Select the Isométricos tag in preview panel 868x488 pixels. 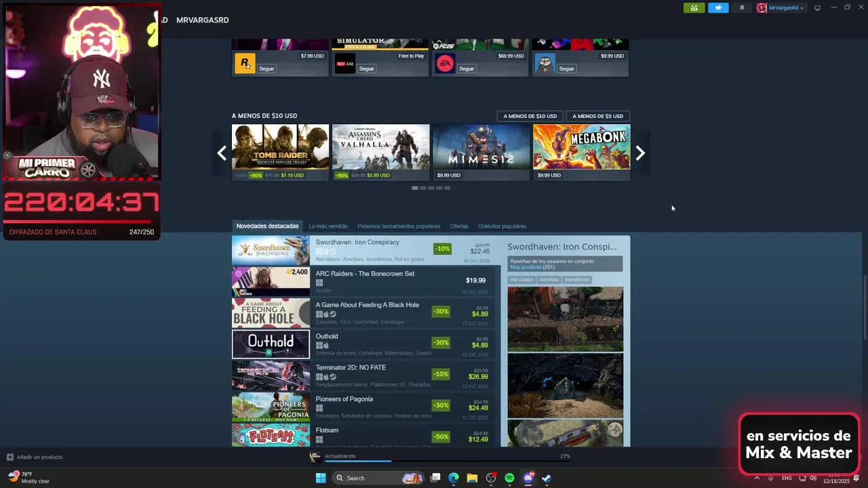point(577,279)
